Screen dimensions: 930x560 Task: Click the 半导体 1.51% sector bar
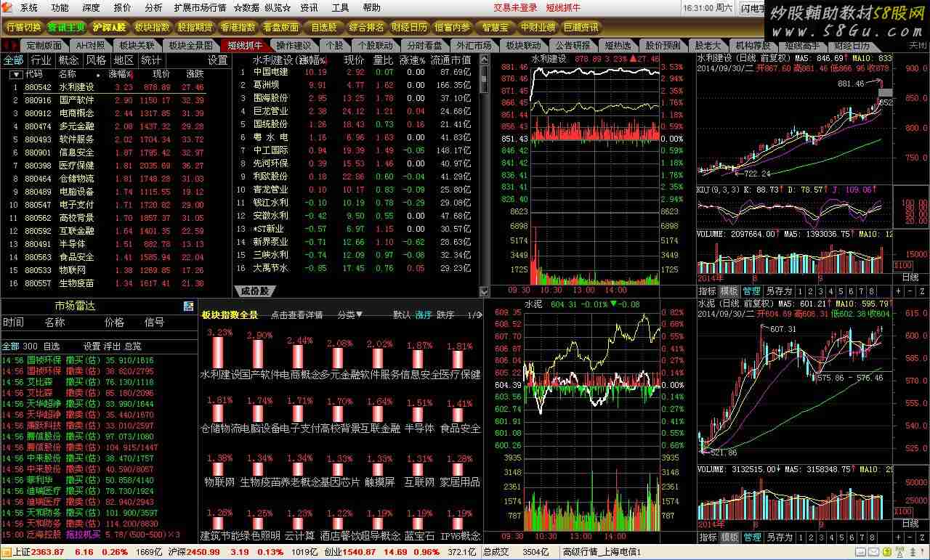(419, 415)
